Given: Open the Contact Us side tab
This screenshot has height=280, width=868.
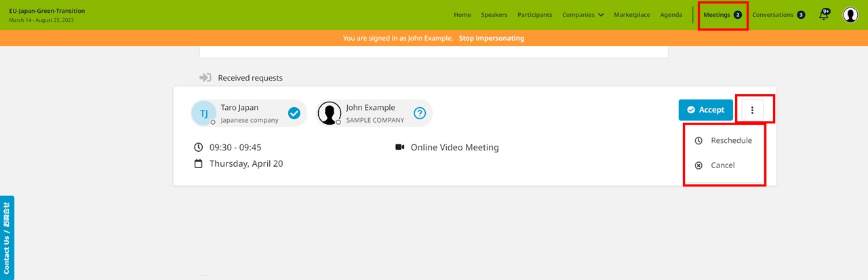Looking at the screenshot, I should pos(7,237).
